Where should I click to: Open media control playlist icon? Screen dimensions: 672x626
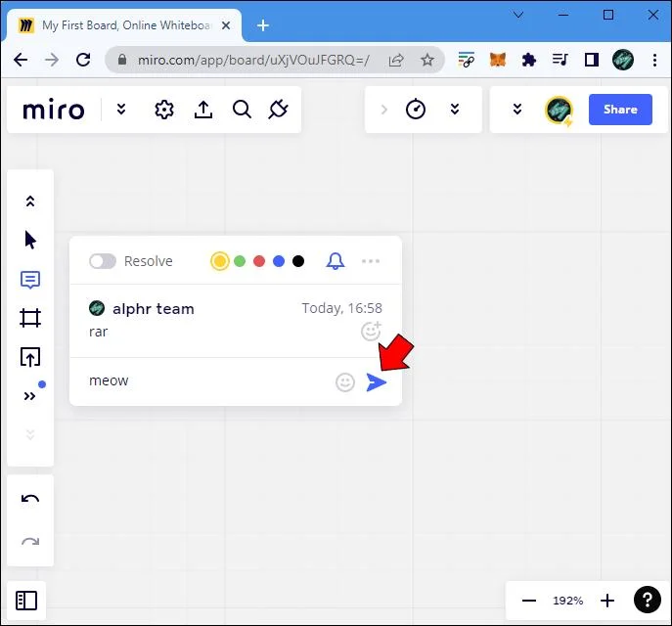pyautogui.click(x=560, y=59)
